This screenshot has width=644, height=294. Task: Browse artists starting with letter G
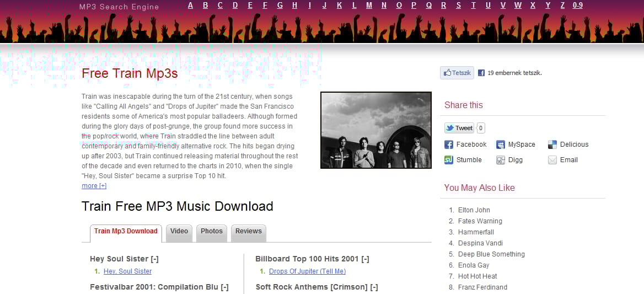(x=280, y=6)
